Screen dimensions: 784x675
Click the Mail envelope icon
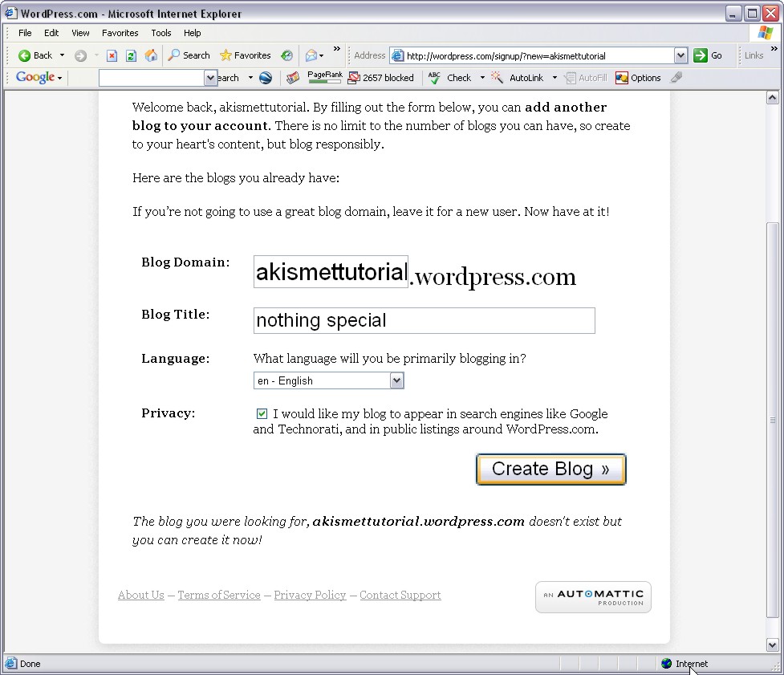(x=311, y=55)
